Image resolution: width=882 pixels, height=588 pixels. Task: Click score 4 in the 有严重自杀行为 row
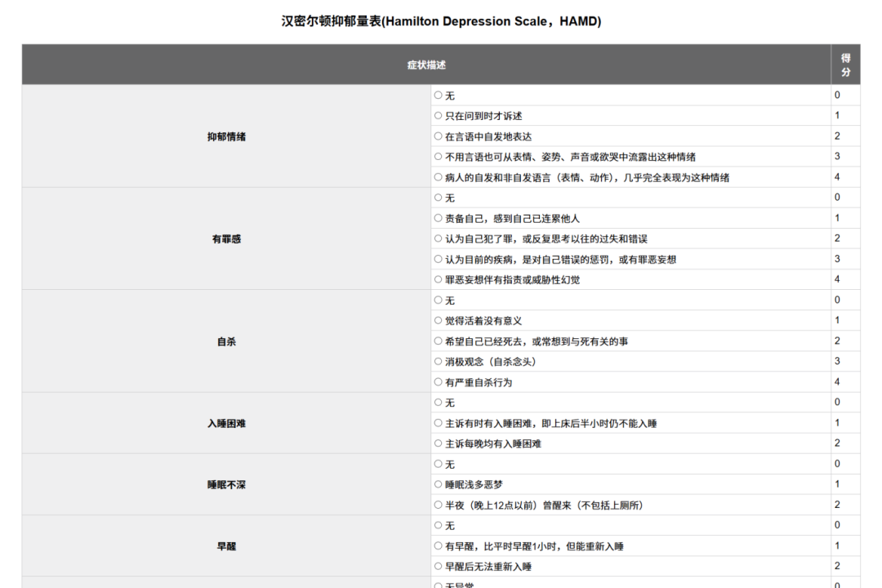(837, 381)
